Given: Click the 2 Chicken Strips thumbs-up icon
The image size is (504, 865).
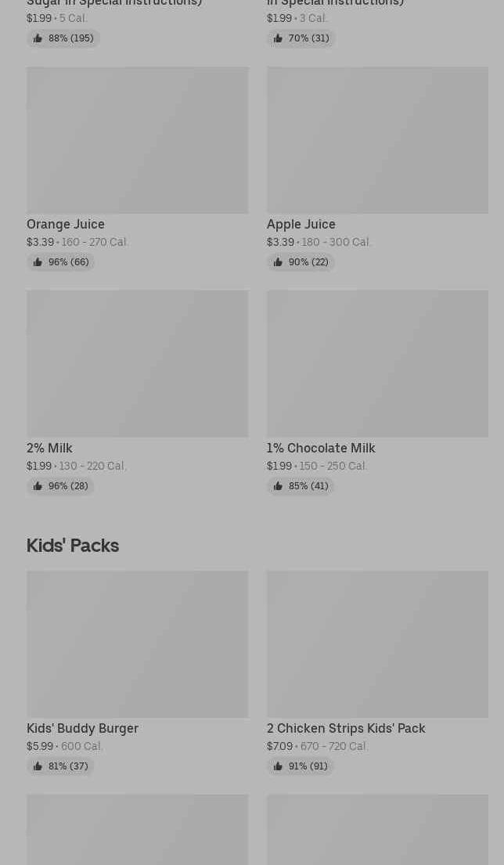Looking at the screenshot, I should 278,766.
